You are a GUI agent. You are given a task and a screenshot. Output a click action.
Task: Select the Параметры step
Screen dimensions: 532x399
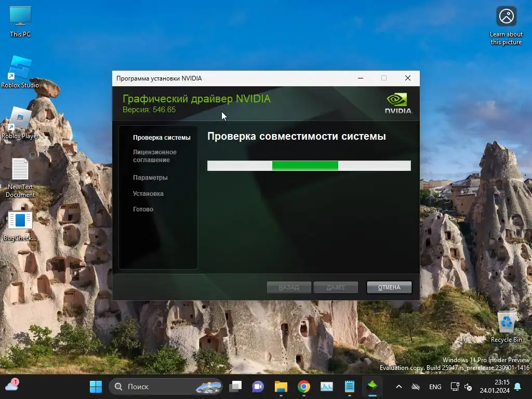point(150,178)
